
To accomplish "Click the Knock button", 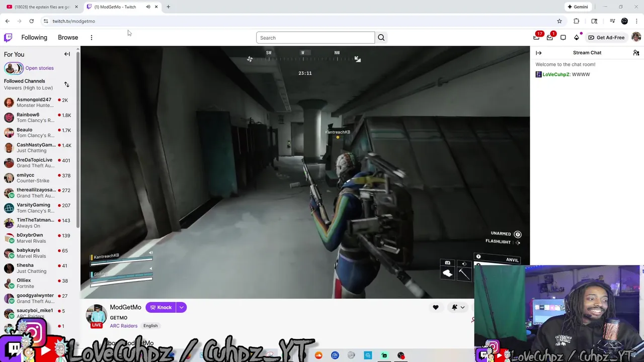I will (x=161, y=307).
